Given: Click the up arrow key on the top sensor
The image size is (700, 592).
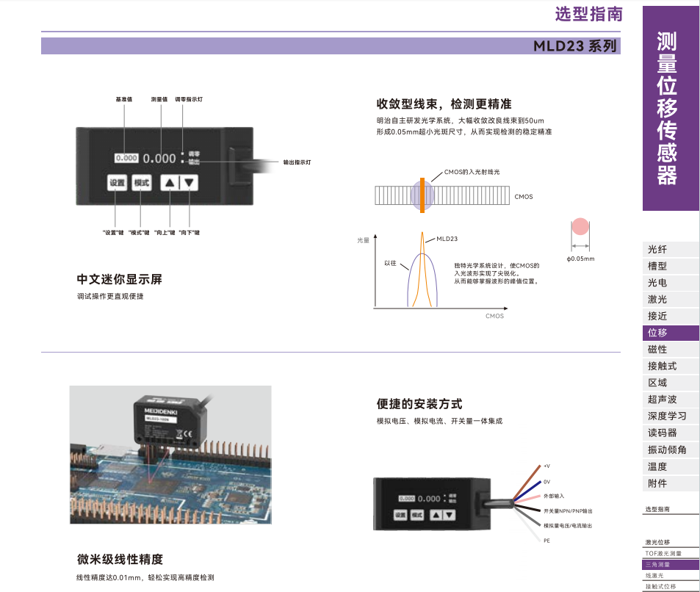Looking at the screenshot, I should pyautogui.click(x=170, y=182).
